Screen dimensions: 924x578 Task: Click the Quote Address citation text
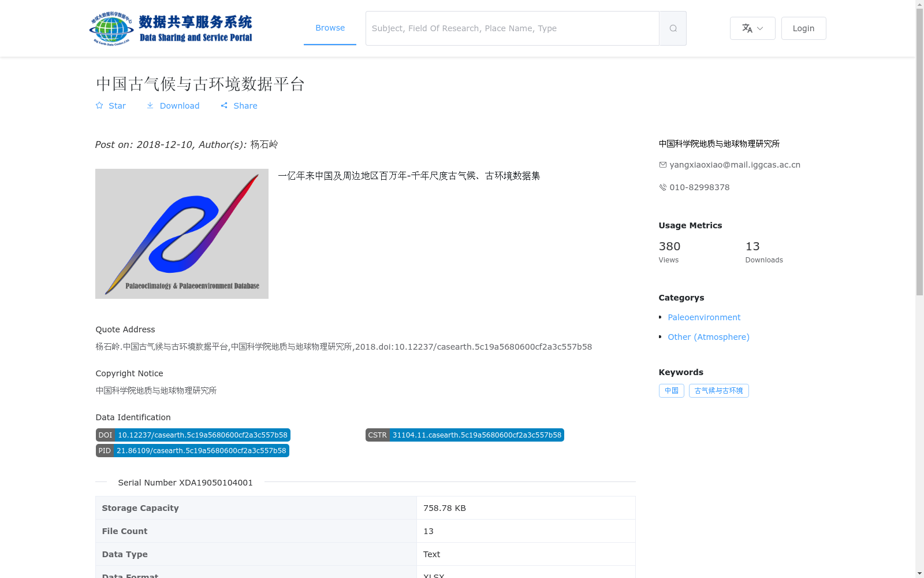tap(344, 347)
